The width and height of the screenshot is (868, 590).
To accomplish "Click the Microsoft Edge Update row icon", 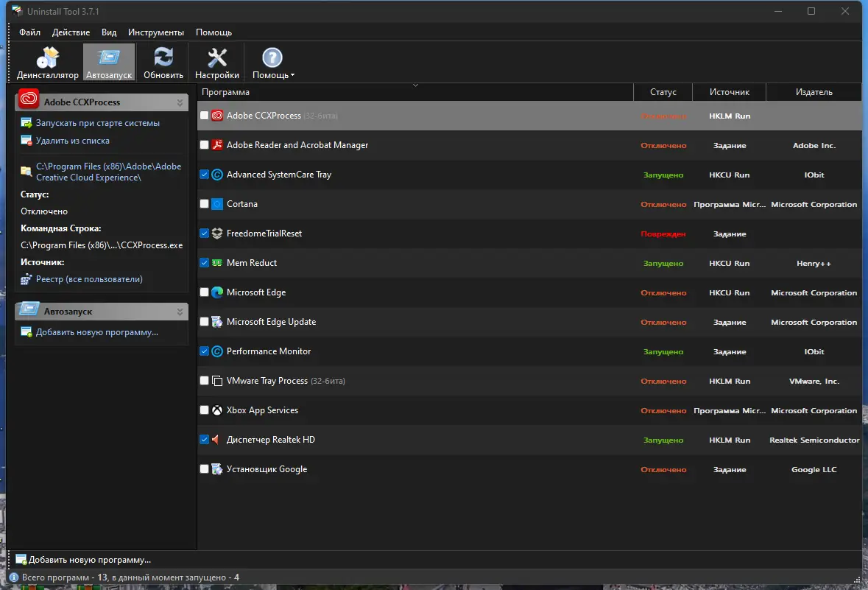I will (x=217, y=321).
